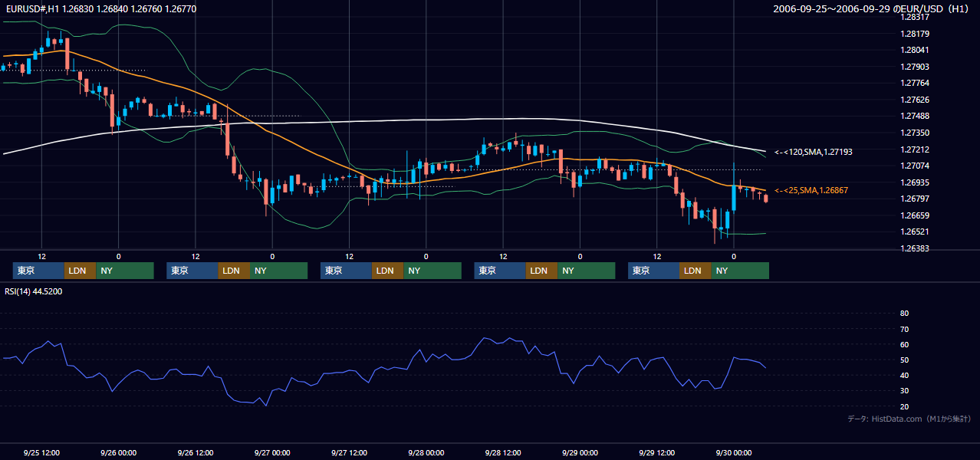Click the NY session block for 9/28

(587, 271)
